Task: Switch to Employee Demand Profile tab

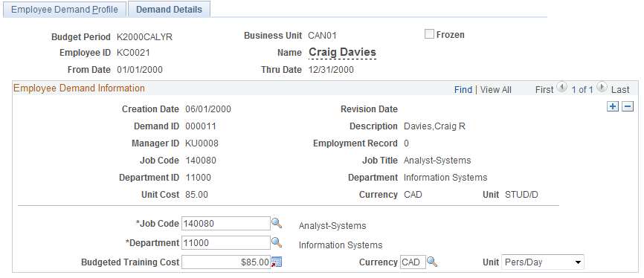Action: click(64, 10)
